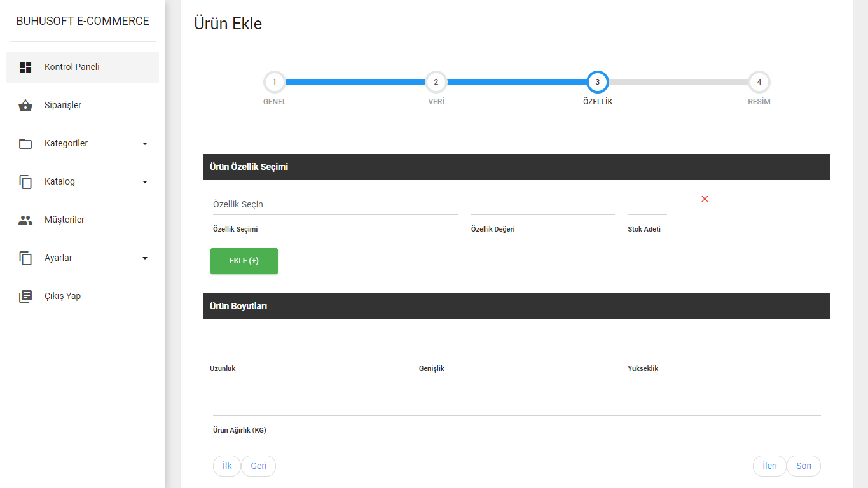Click the copy icon beside Ayarlar
Image resolution: width=868 pixels, height=488 pixels.
(x=25, y=258)
